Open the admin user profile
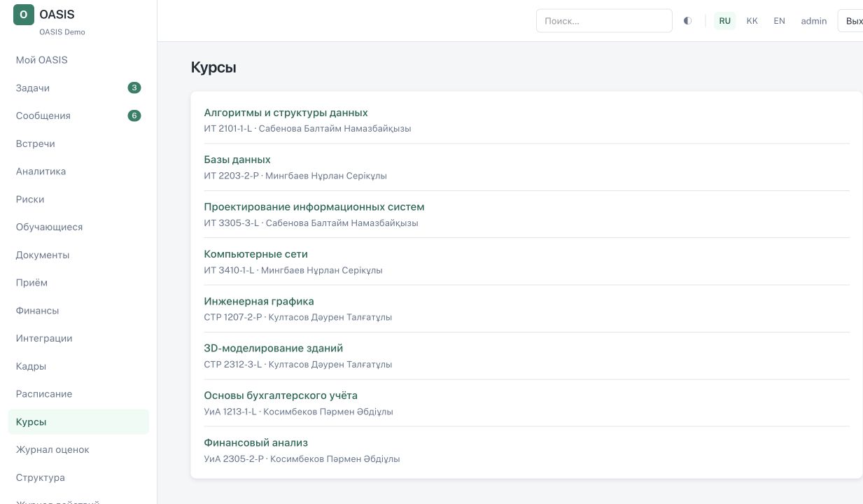The height and width of the screenshot is (504, 863). click(x=814, y=21)
